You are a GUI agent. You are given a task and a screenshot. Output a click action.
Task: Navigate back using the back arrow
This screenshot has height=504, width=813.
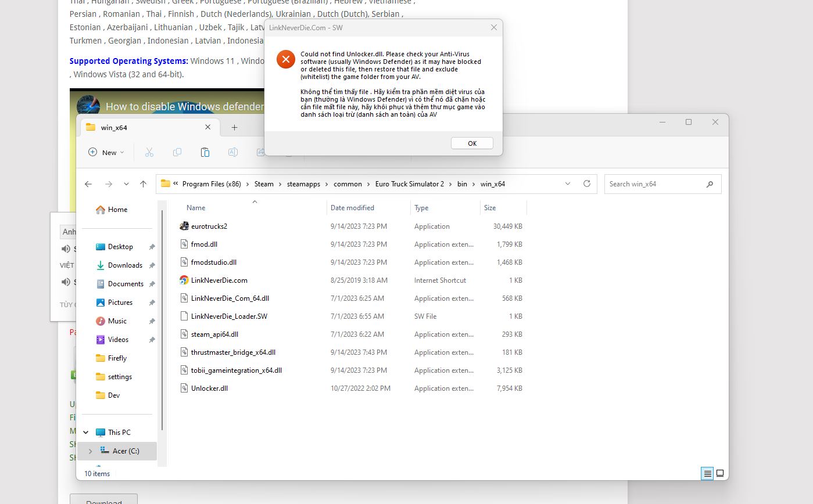point(88,184)
